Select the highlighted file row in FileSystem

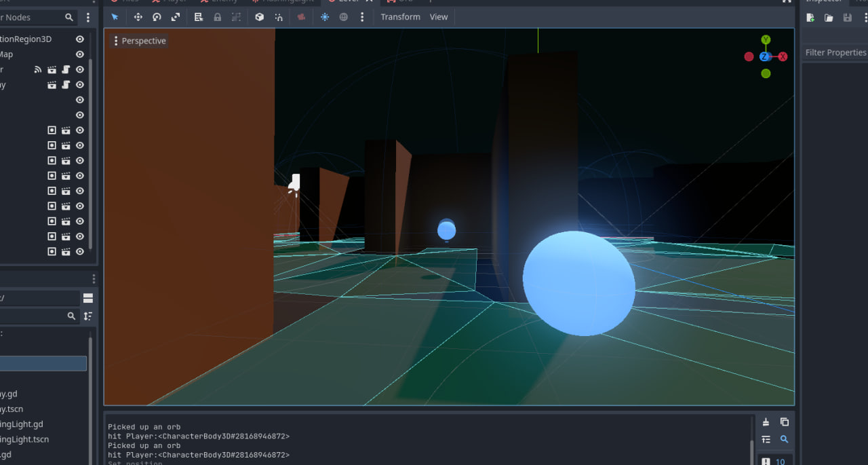point(43,364)
